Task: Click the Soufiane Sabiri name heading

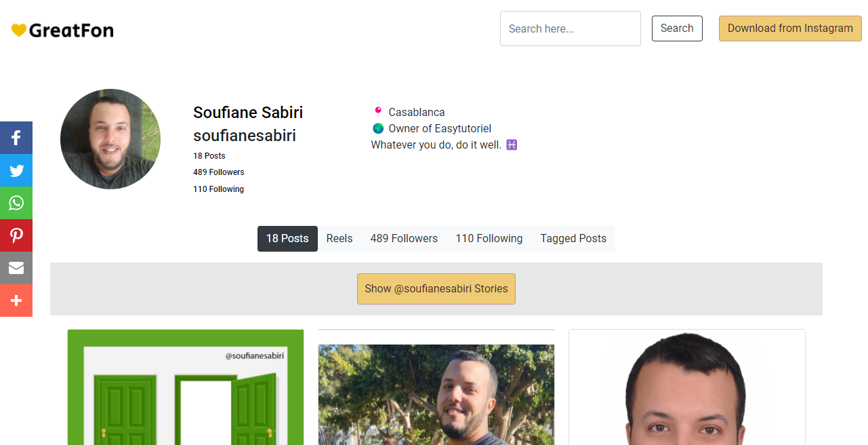Action: pos(248,113)
